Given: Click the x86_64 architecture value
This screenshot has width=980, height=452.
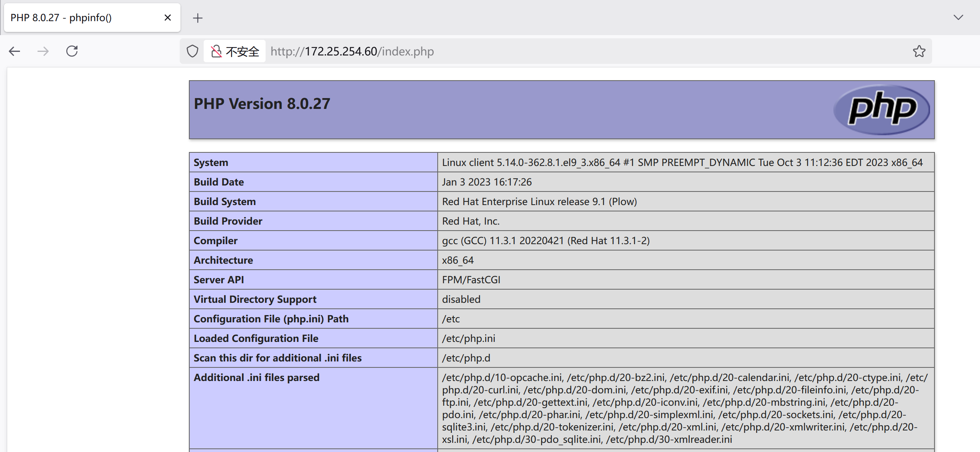Looking at the screenshot, I should tap(458, 260).
